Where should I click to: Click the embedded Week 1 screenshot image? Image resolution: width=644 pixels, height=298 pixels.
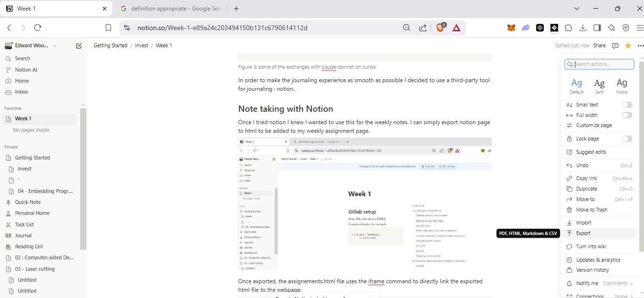(365, 204)
